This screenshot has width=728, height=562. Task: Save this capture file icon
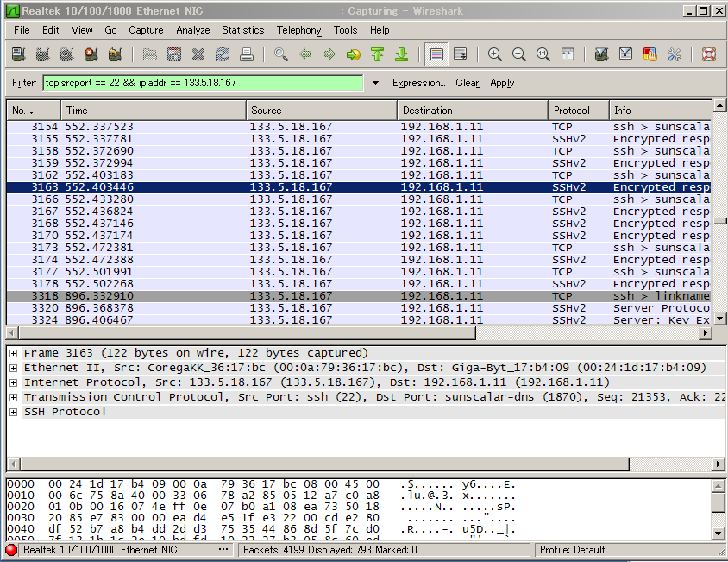coord(174,54)
